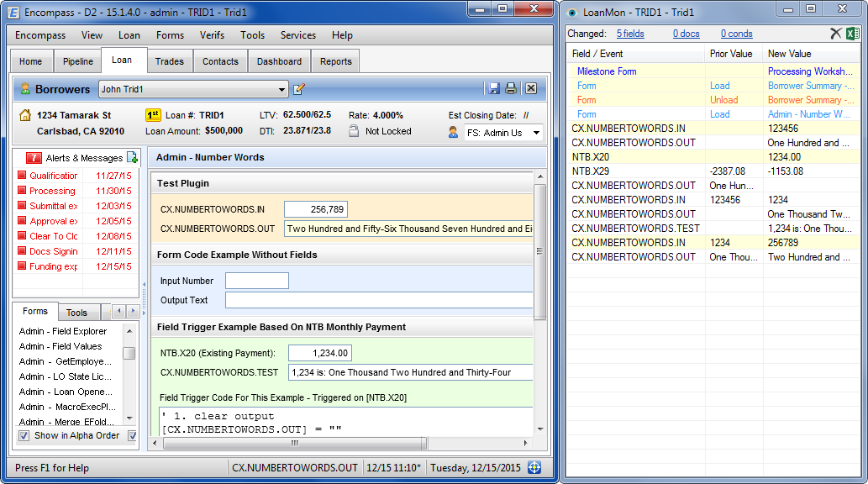Click the red 7 alerts count badge

(34, 158)
